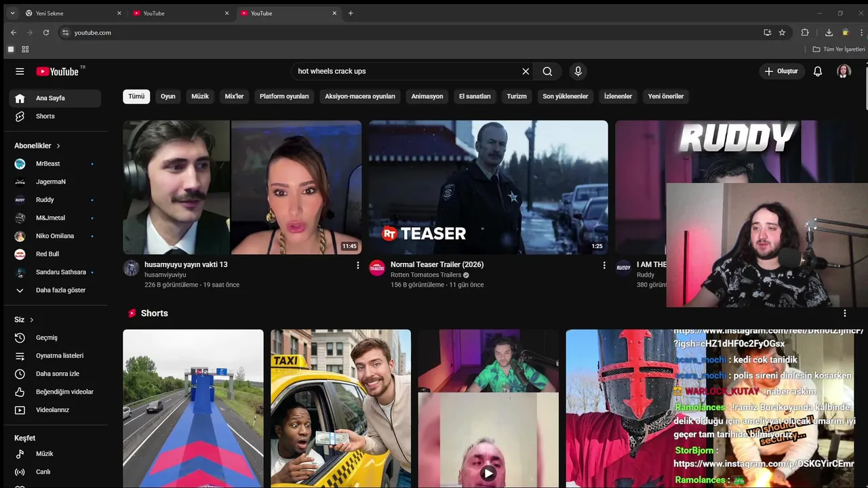Expand Daha fazla göster subscriptions
868x488 pixels.
(55, 290)
